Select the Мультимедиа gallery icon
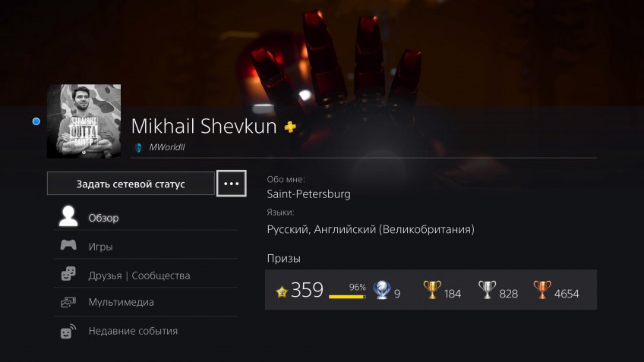This screenshot has width=644, height=362. coord(68,303)
